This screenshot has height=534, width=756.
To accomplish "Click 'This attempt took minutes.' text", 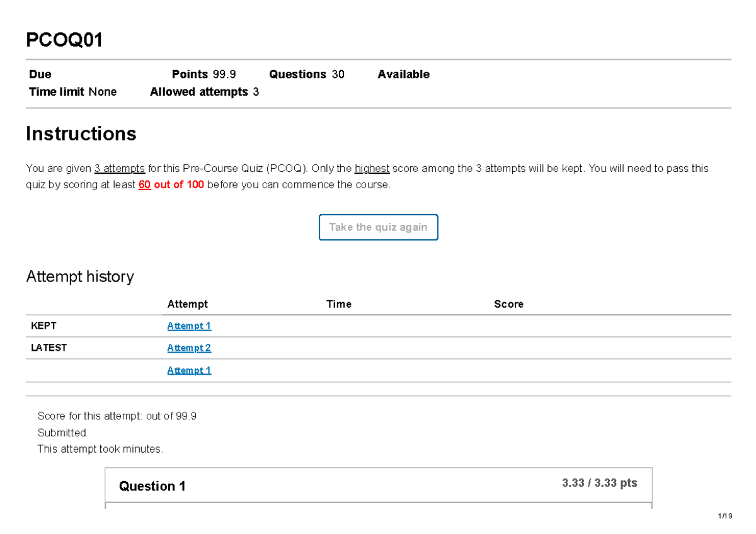I will coord(100,450).
